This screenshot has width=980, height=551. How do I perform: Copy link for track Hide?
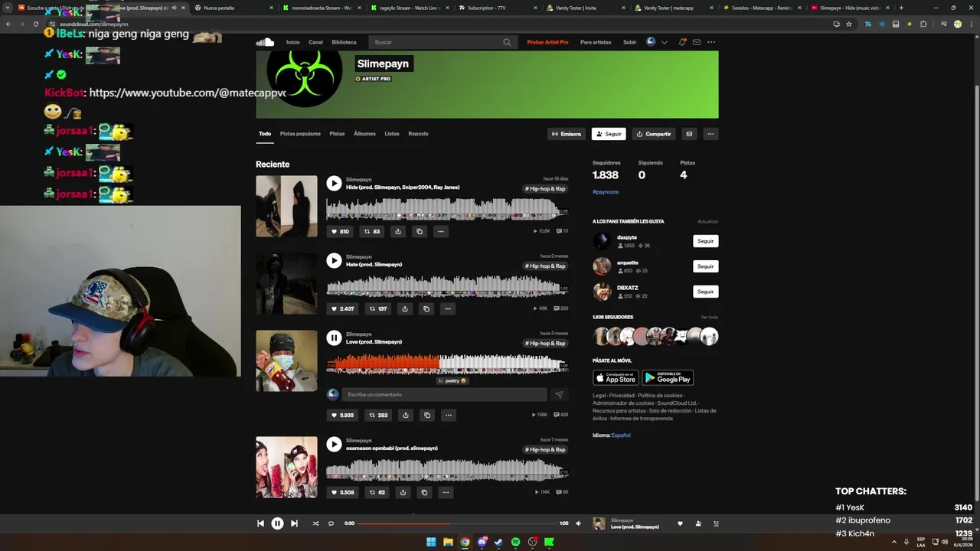click(x=419, y=231)
